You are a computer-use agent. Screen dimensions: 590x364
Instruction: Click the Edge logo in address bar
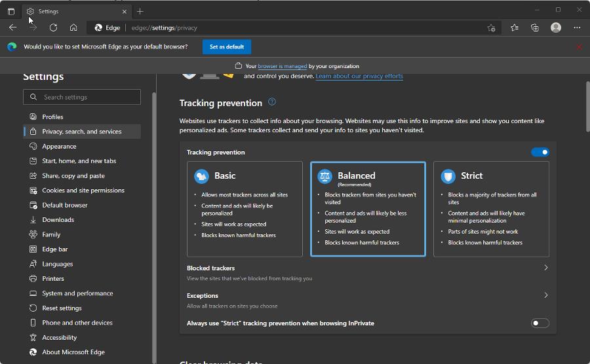tap(98, 27)
